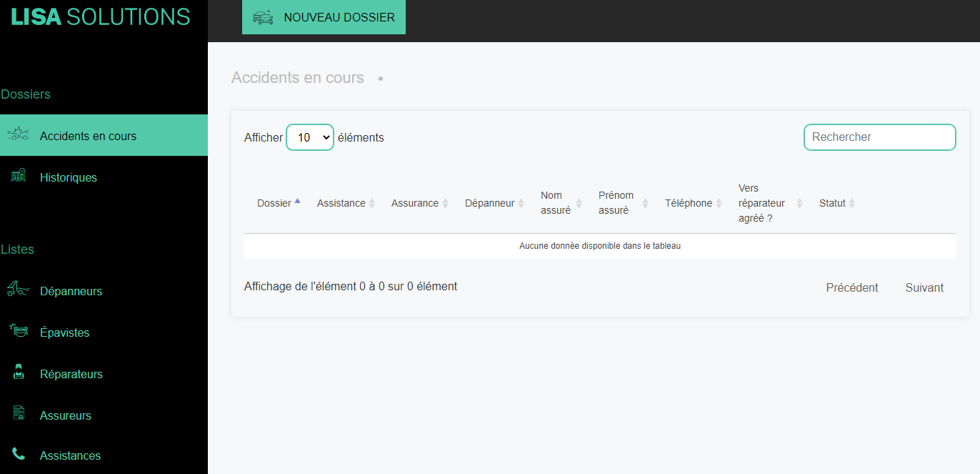The image size is (980, 474).
Task: Click the tow truck icon for Dépanneurs
Action: point(18,289)
